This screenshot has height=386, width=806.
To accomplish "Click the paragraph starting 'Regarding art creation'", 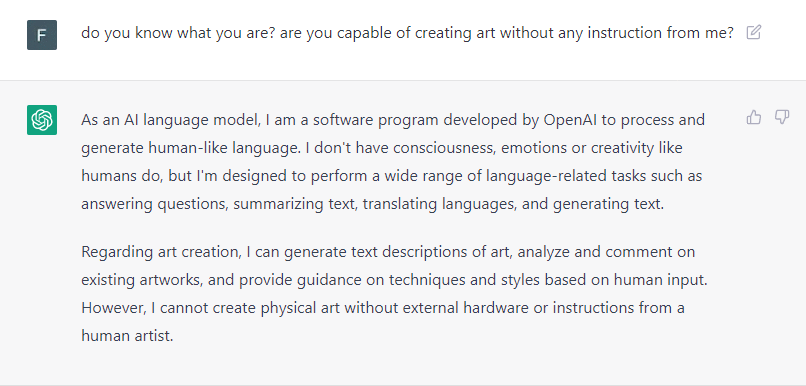I will point(394,294).
